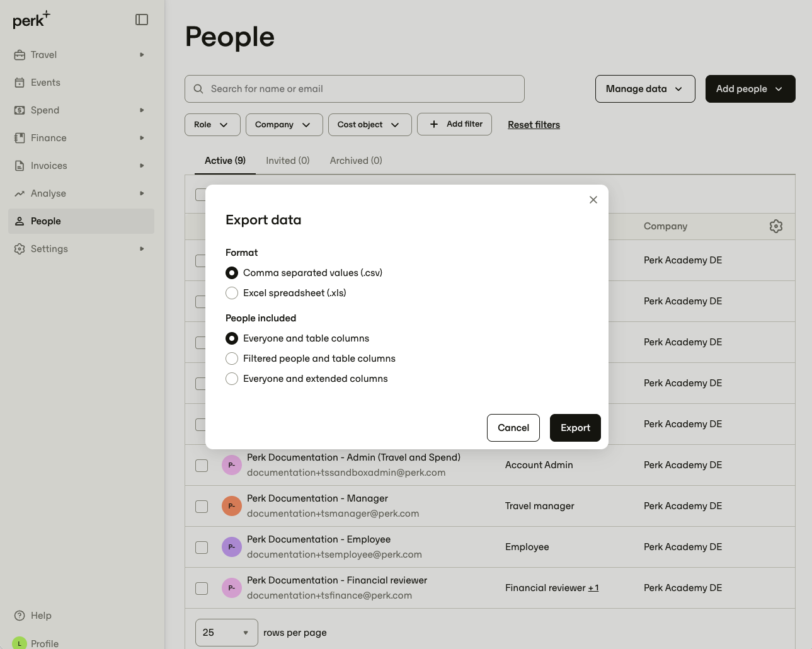
Task: Switch to the Active (9) tab
Action: pos(225,161)
